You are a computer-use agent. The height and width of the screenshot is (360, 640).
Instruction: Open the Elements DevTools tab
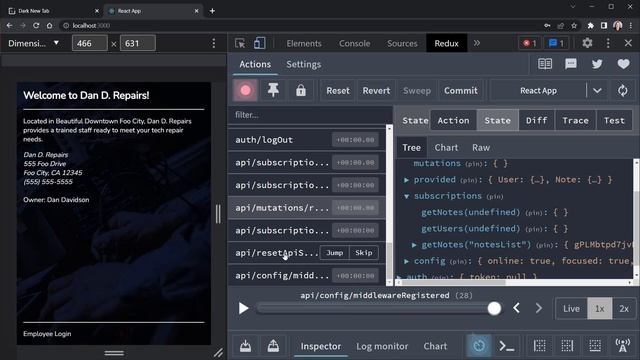pos(304,43)
